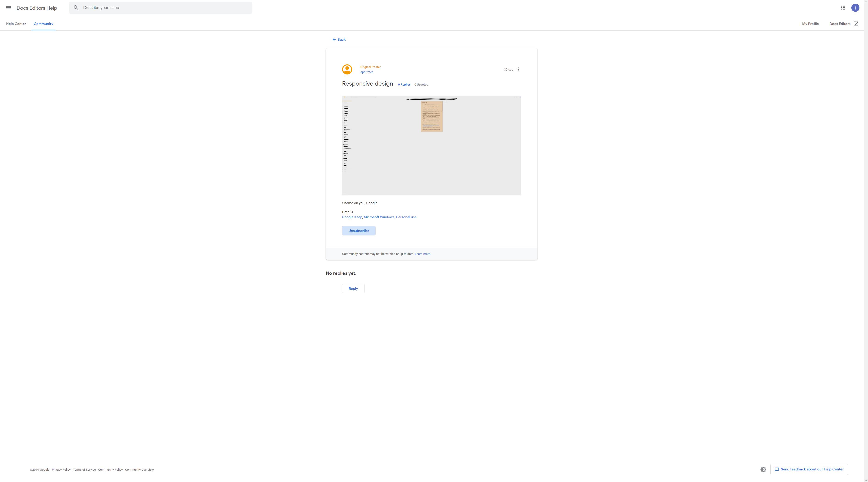Open the attached screenshot image

431,146
